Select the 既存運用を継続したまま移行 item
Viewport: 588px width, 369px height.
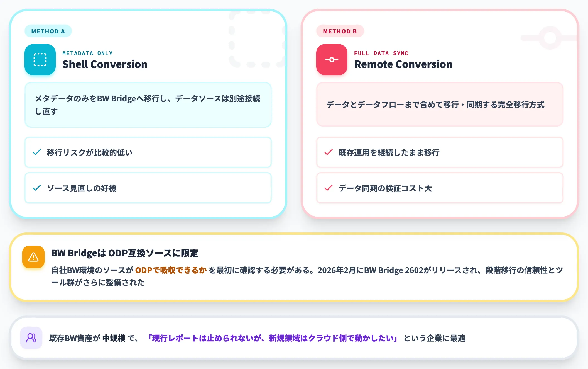click(x=440, y=152)
